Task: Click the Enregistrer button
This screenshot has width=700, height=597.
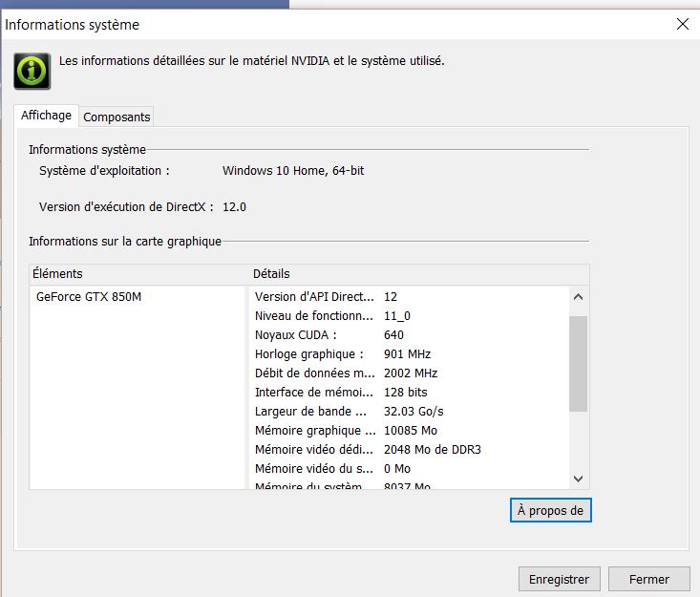Action: (559, 579)
